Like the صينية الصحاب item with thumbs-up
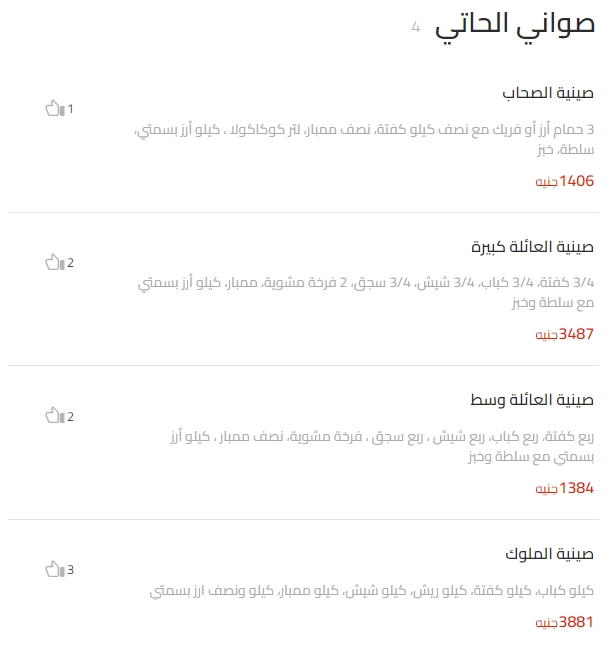Screen dimensions: 612x653 (55, 108)
